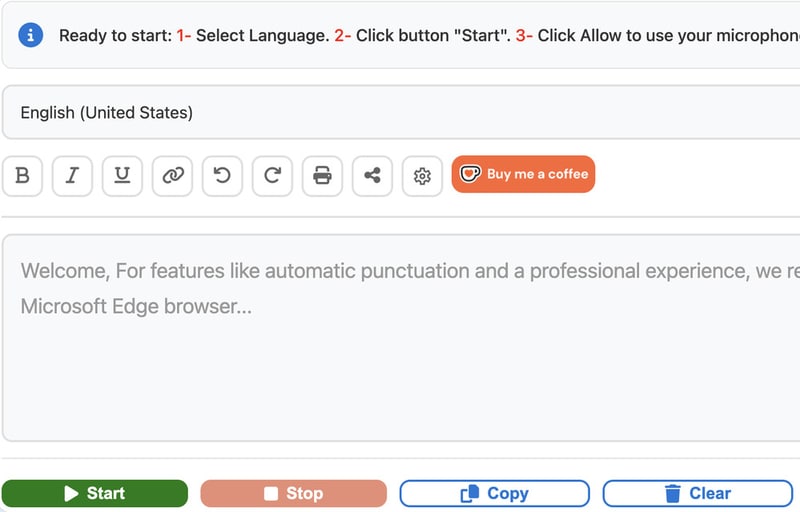Toggle underline text formatting

pos(122,176)
